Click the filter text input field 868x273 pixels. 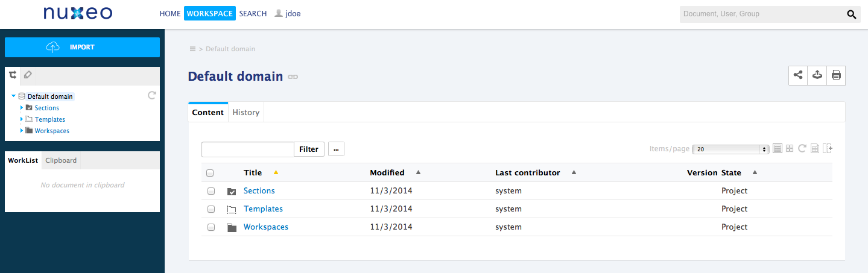(248, 149)
